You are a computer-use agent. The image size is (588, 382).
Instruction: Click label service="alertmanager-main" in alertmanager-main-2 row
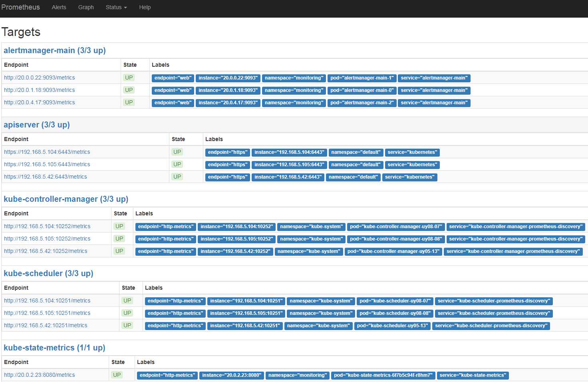click(434, 103)
